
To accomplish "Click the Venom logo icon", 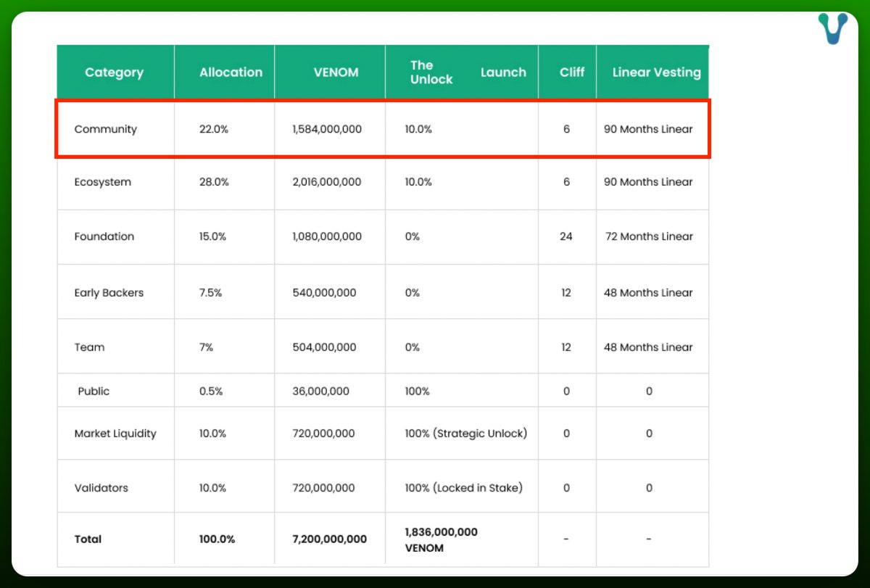I will coord(832,28).
